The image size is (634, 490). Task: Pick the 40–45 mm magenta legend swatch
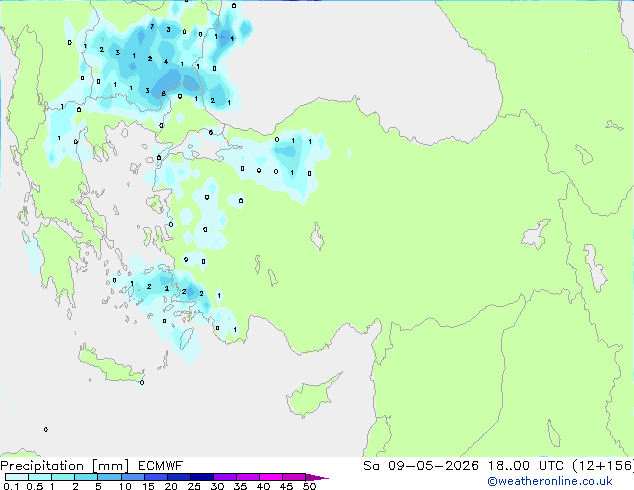(271, 477)
